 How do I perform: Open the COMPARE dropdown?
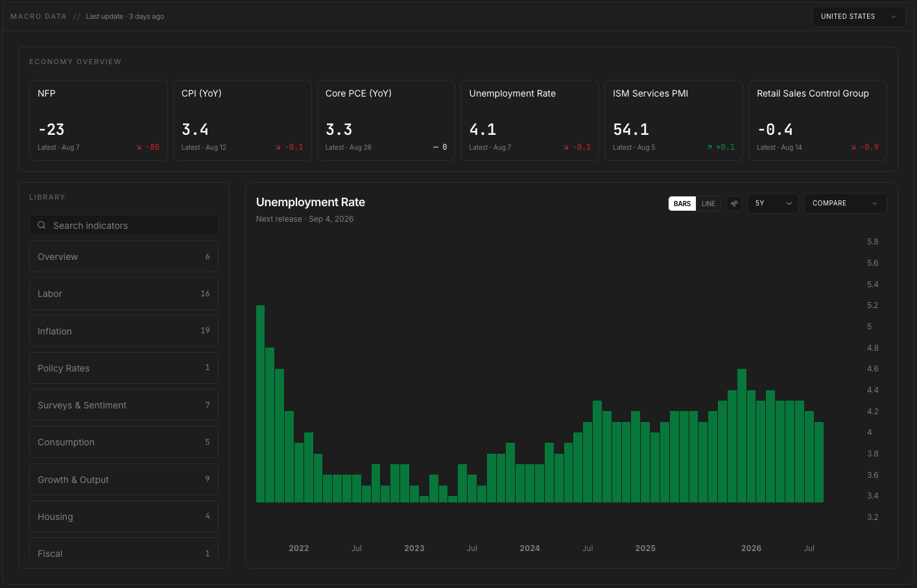click(845, 204)
